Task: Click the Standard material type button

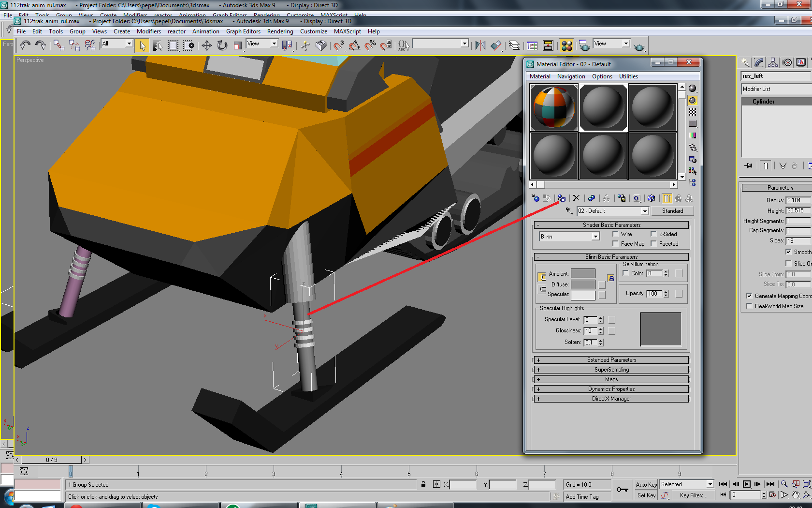Action: tap(672, 211)
